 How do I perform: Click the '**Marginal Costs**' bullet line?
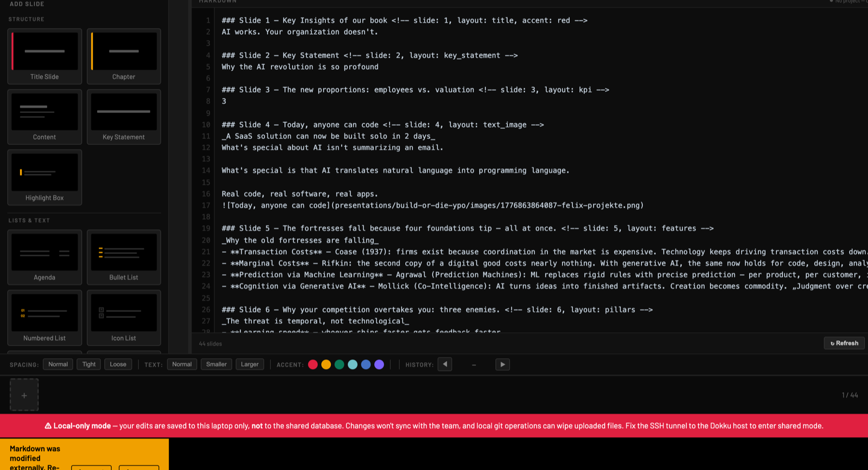(x=544, y=263)
